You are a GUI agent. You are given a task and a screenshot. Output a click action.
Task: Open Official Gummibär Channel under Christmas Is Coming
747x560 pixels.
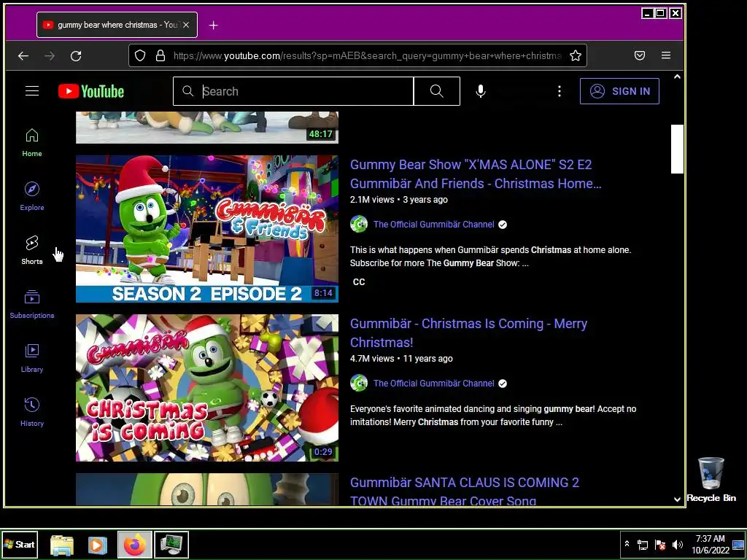pyautogui.click(x=433, y=384)
